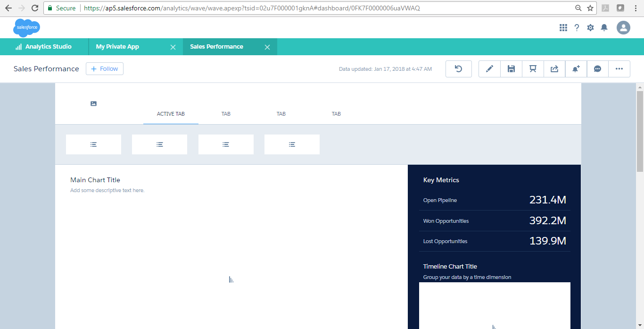Switch to the second TAB label
644x329 pixels.
coord(226,113)
